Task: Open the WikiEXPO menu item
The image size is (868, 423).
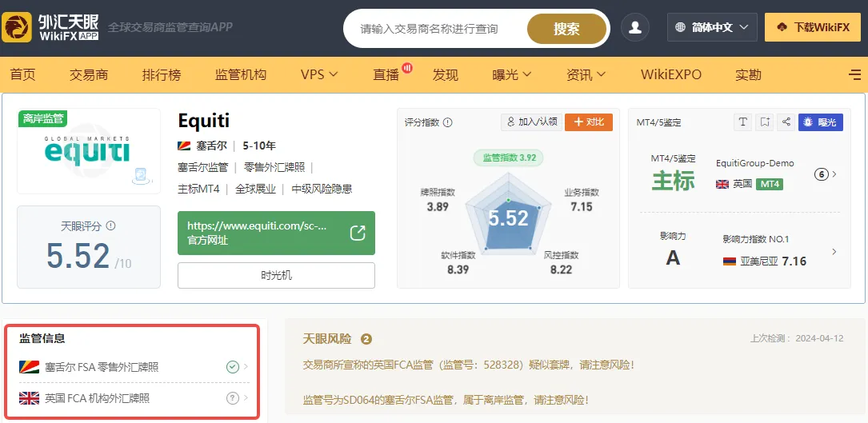Action: tap(671, 74)
